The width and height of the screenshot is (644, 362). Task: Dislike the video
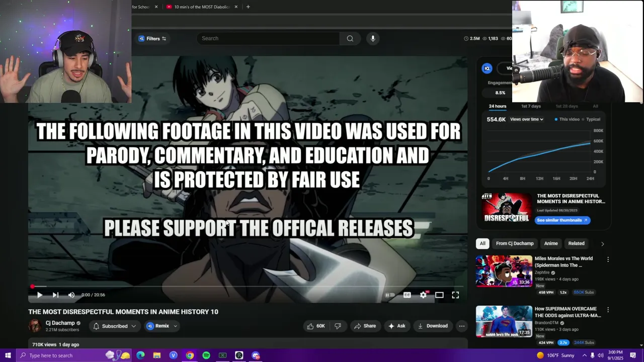(x=338, y=326)
